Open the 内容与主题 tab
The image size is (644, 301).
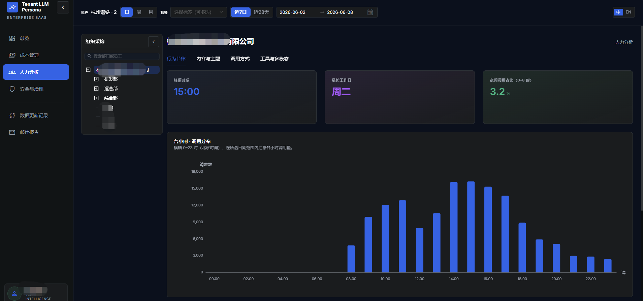click(208, 59)
